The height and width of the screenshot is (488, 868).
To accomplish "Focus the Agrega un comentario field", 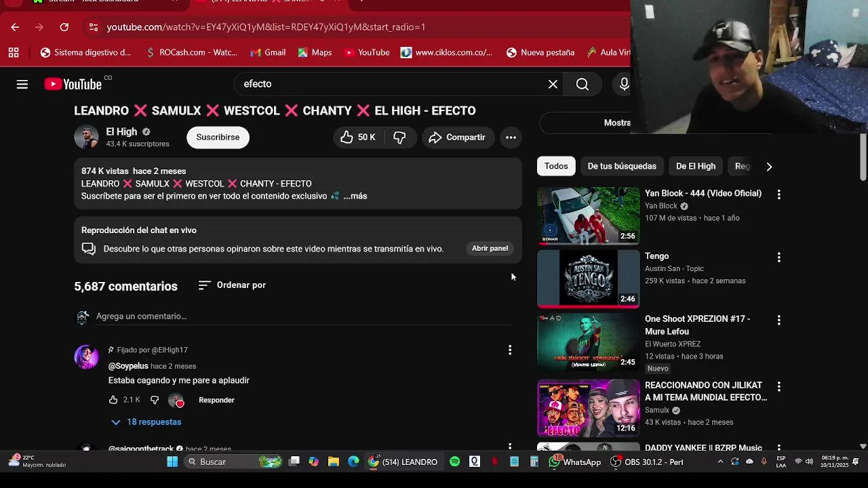I will [x=304, y=317].
